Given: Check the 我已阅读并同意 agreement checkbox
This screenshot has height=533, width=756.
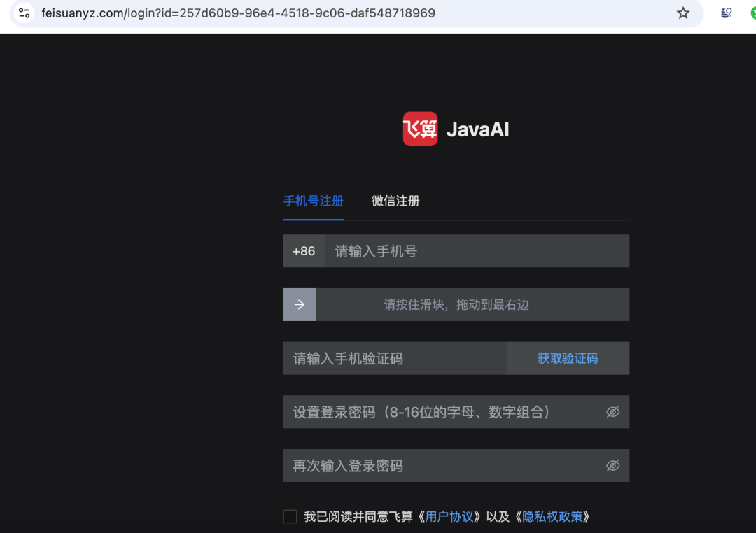Looking at the screenshot, I should [290, 517].
